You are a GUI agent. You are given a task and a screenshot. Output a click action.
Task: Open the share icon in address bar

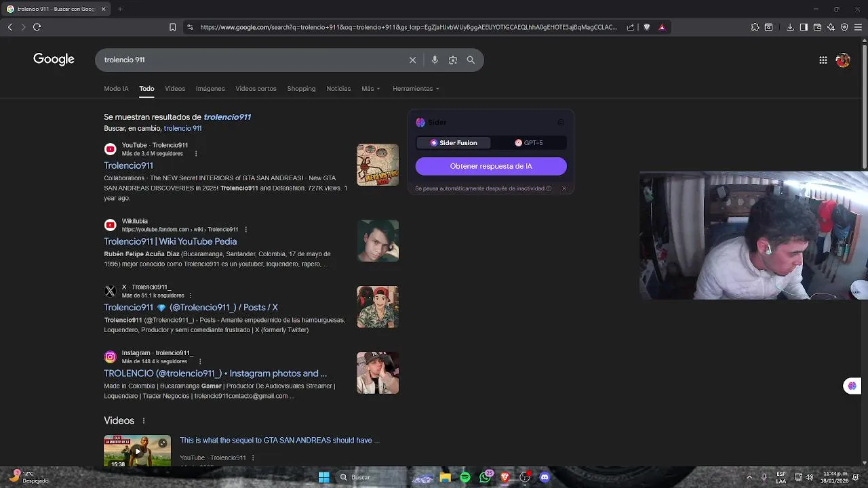tap(631, 27)
